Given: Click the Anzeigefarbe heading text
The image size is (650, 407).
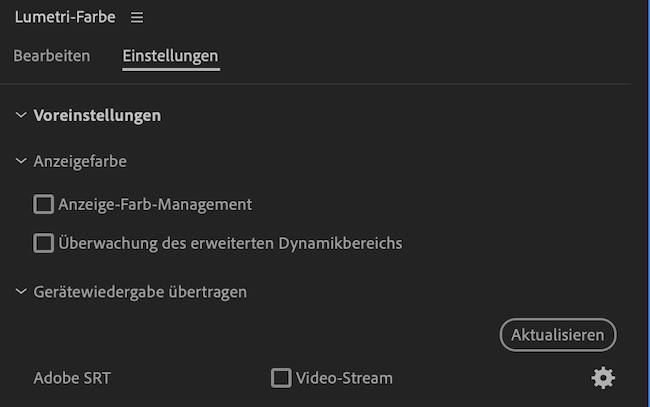Looking at the screenshot, I should coord(80,160).
